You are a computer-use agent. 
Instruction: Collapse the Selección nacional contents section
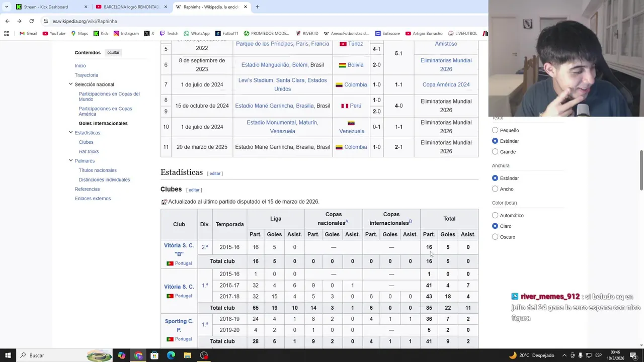(70, 84)
